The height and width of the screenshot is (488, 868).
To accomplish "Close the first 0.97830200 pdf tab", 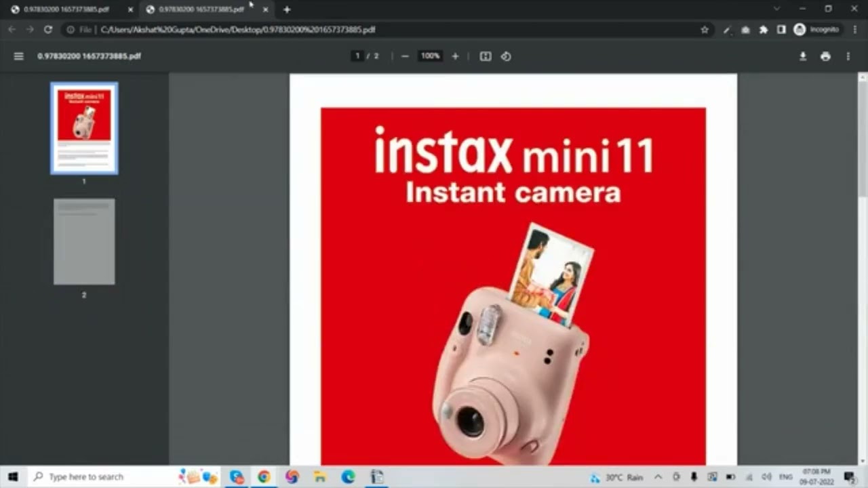I will coord(130,9).
